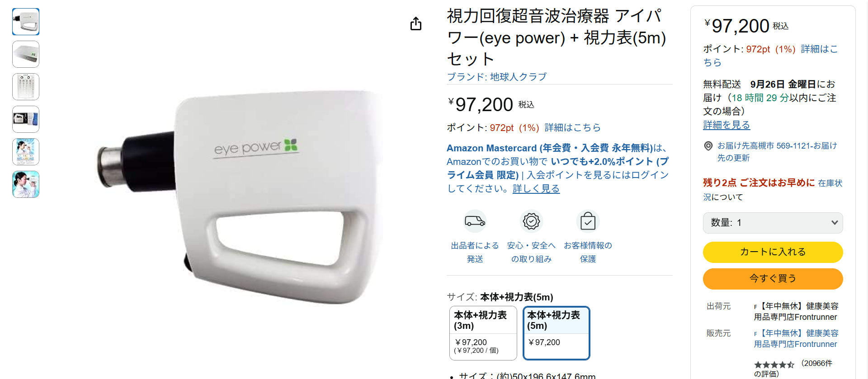Click the share icon above product image
868x379 pixels.
[416, 23]
